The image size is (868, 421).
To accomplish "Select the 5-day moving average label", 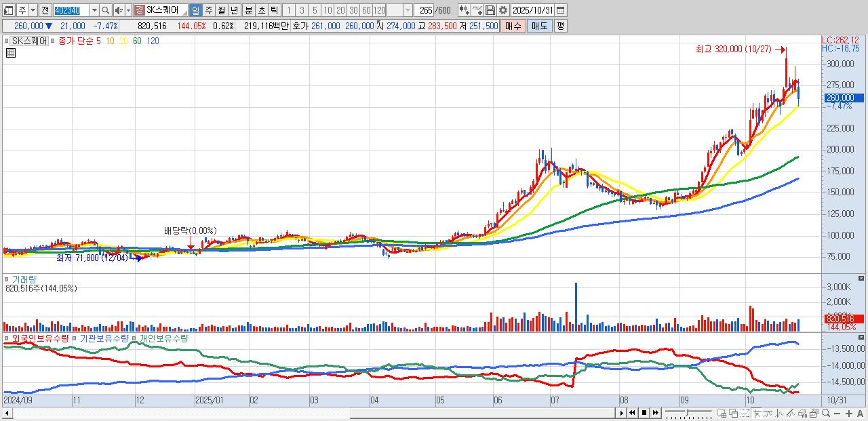I will pyautogui.click(x=99, y=41).
